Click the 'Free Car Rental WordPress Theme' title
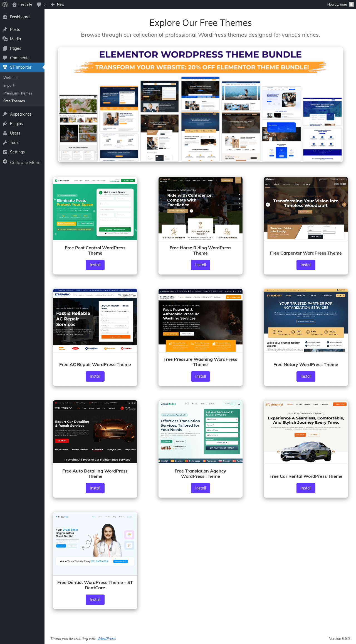The height and width of the screenshot is (644, 356). [306, 476]
